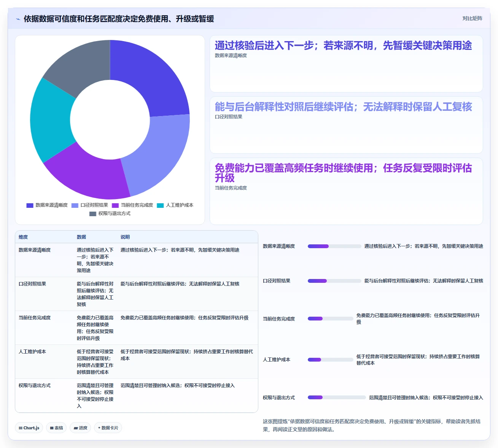Click progress bar for 人工维护成本
The width and height of the screenshot is (498, 448).
pyautogui.click(x=330, y=360)
